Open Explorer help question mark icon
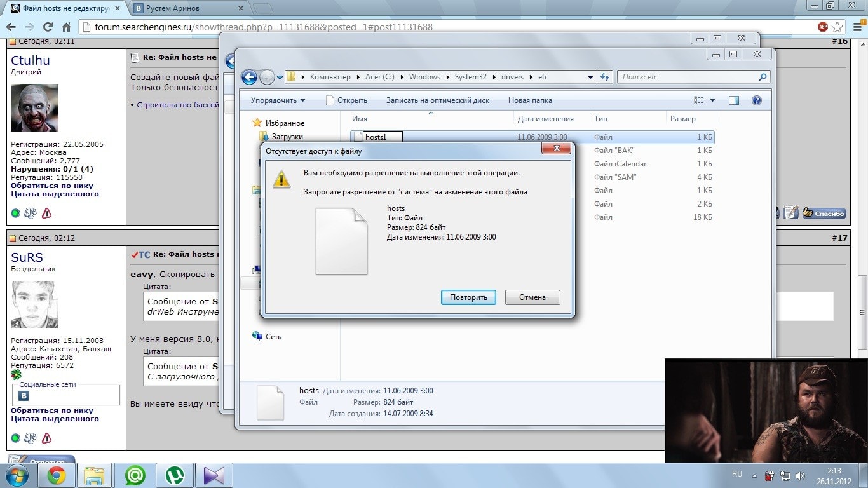 click(756, 100)
